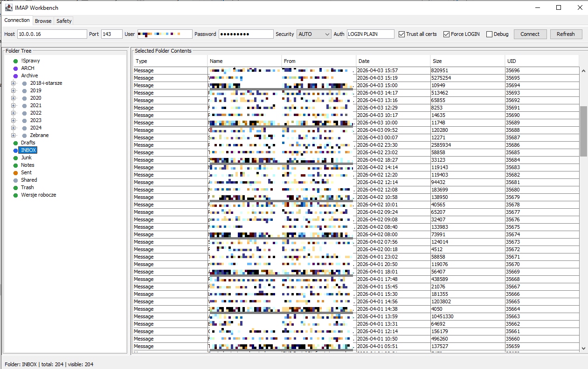Click the green dot icon beside !Sprawy
Image resolution: width=588 pixels, height=369 pixels.
(x=15, y=61)
